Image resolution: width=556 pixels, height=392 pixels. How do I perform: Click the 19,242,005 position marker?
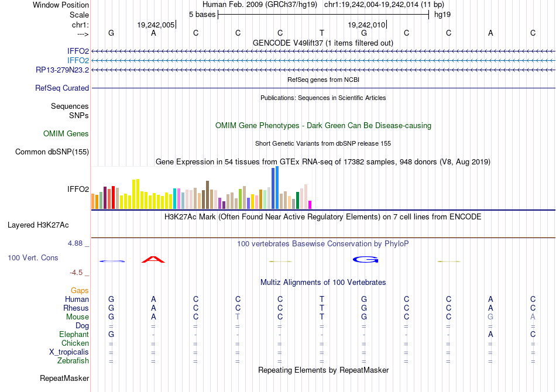[x=156, y=25]
